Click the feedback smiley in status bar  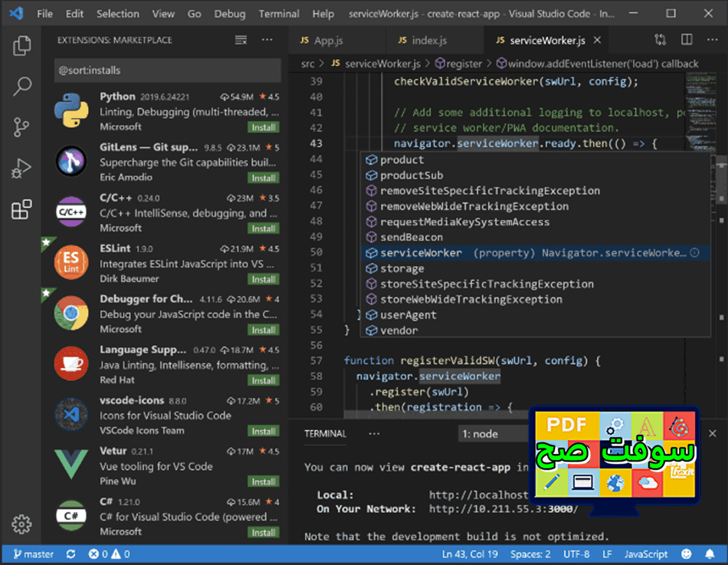pyautogui.click(x=686, y=554)
